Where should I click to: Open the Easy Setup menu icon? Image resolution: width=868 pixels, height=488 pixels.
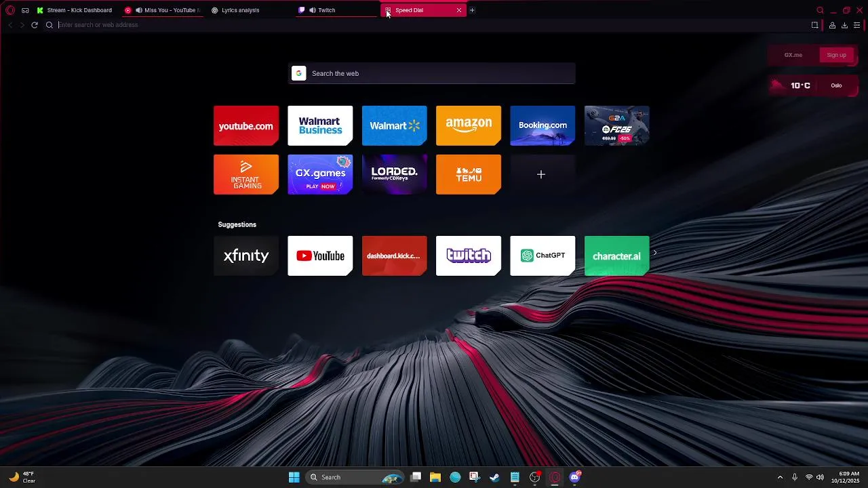pyautogui.click(x=857, y=25)
